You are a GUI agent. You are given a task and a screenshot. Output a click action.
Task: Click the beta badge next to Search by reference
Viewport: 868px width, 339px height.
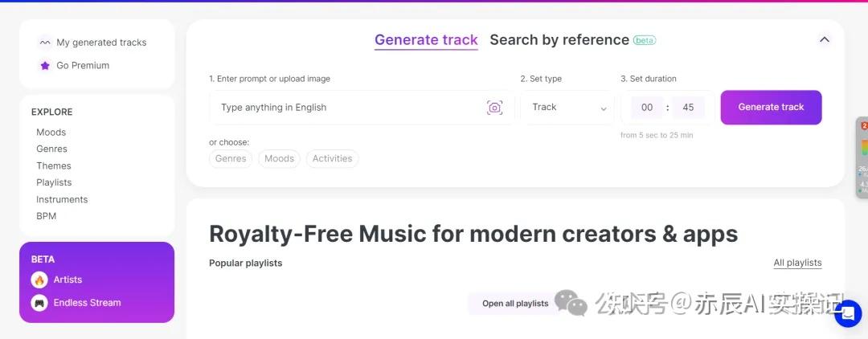pyautogui.click(x=645, y=40)
